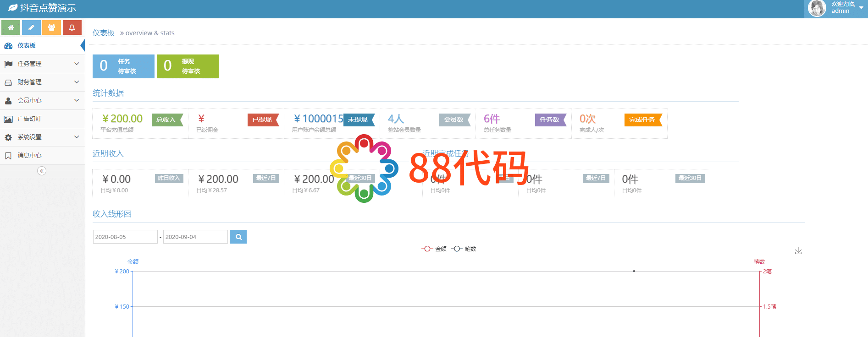
Task: Expand the 任务管理 menu chevron
Action: click(x=77, y=64)
